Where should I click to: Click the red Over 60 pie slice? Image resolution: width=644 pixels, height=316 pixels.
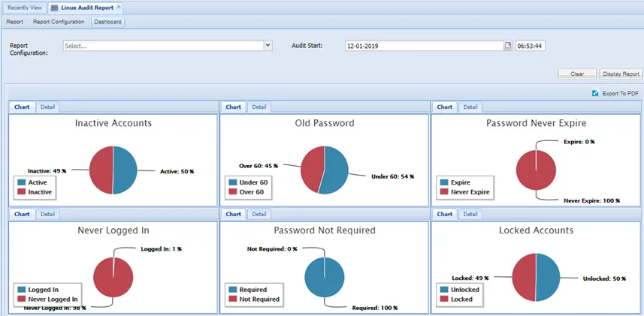(312, 168)
